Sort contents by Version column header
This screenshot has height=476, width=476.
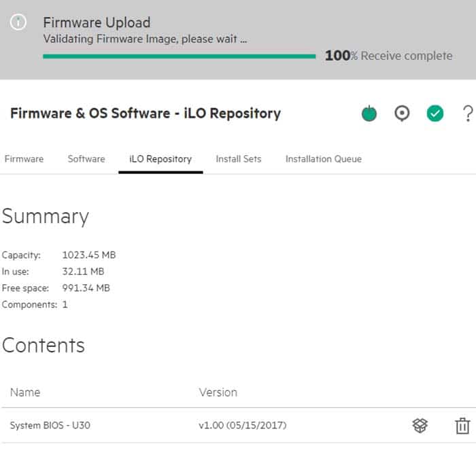click(218, 392)
